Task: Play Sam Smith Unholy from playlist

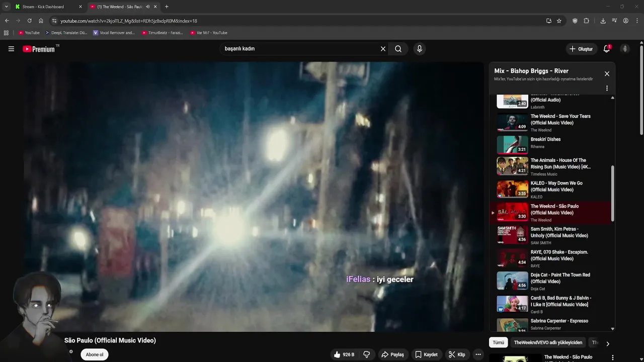Action: coord(551,235)
